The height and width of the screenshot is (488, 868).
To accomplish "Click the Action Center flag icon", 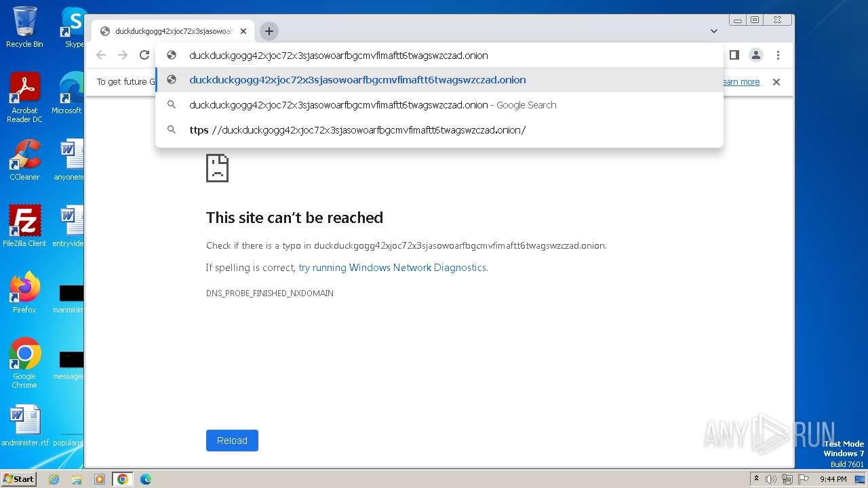I will pos(804,479).
